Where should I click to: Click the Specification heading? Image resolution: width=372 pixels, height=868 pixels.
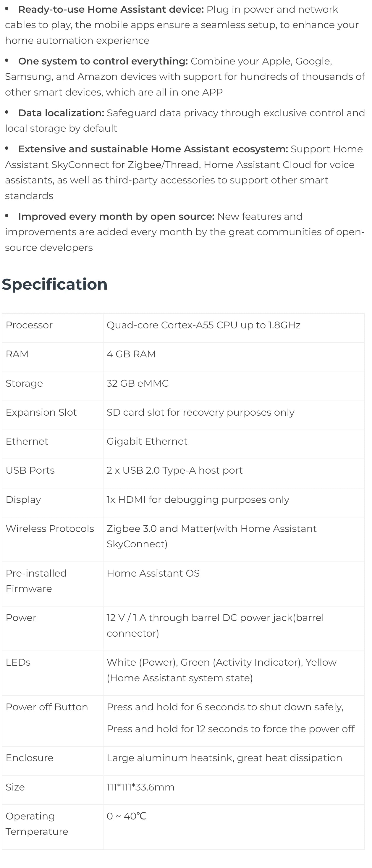coord(54,284)
